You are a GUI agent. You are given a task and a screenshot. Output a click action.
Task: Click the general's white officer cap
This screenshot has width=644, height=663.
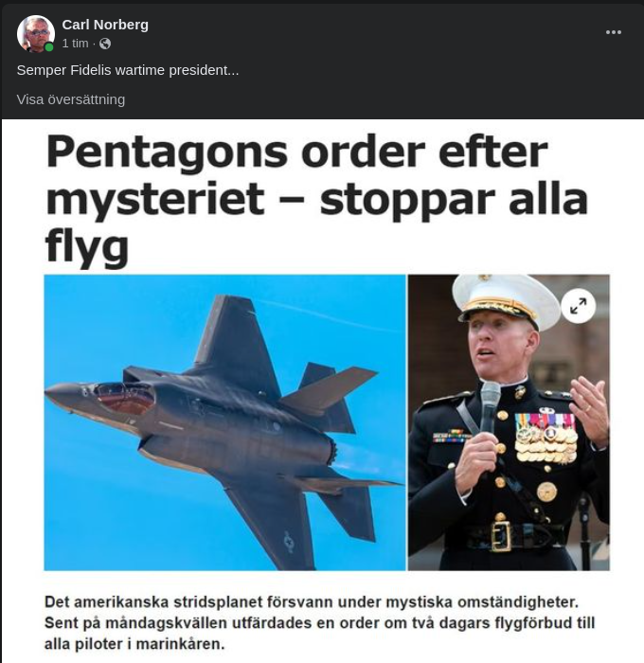(506, 300)
